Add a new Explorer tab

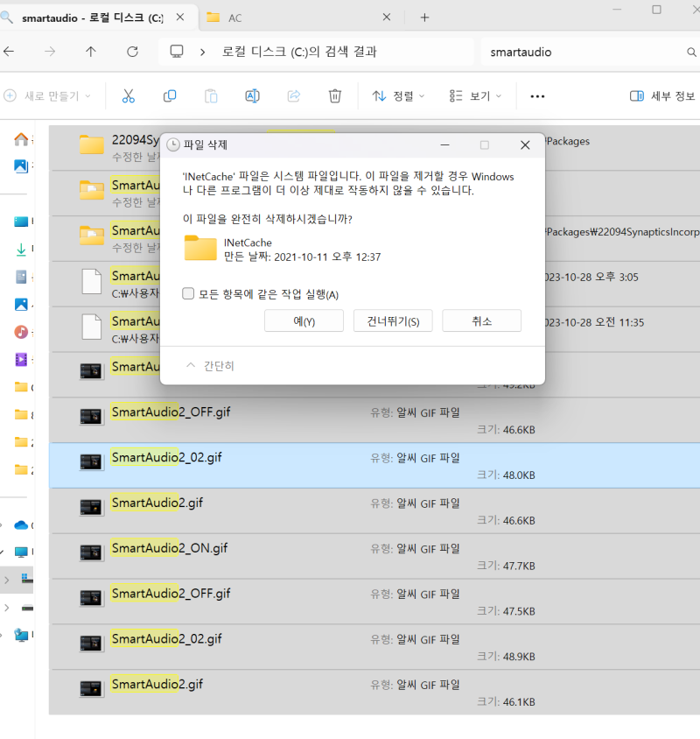424,18
